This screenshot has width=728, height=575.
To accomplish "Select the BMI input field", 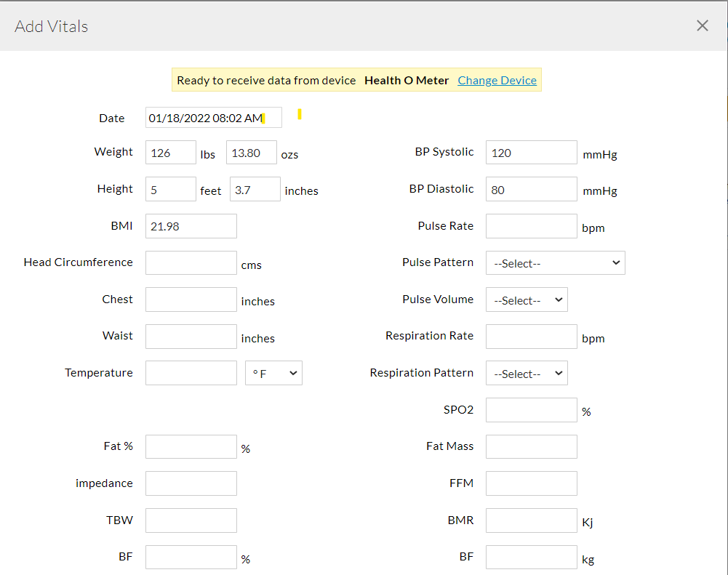I will 191,226.
